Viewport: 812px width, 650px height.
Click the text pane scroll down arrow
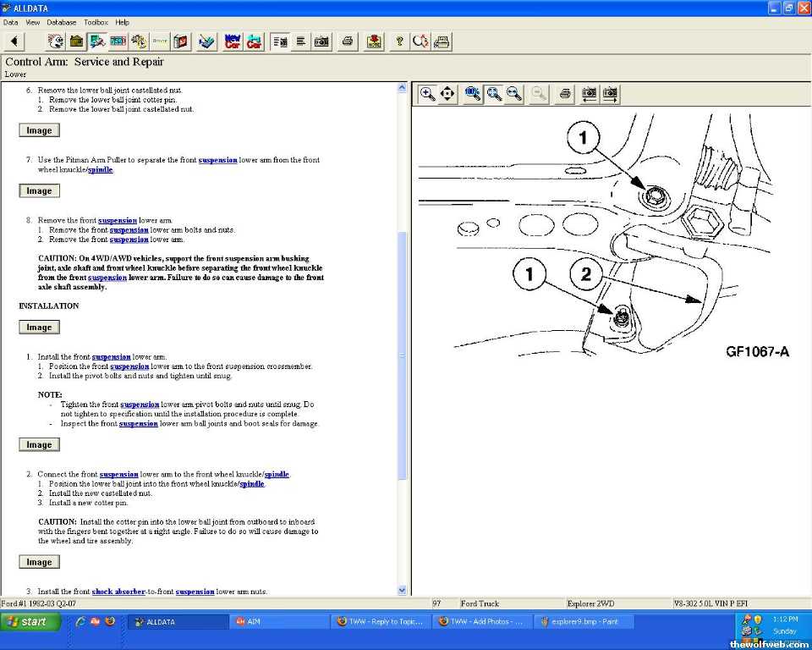(x=402, y=590)
